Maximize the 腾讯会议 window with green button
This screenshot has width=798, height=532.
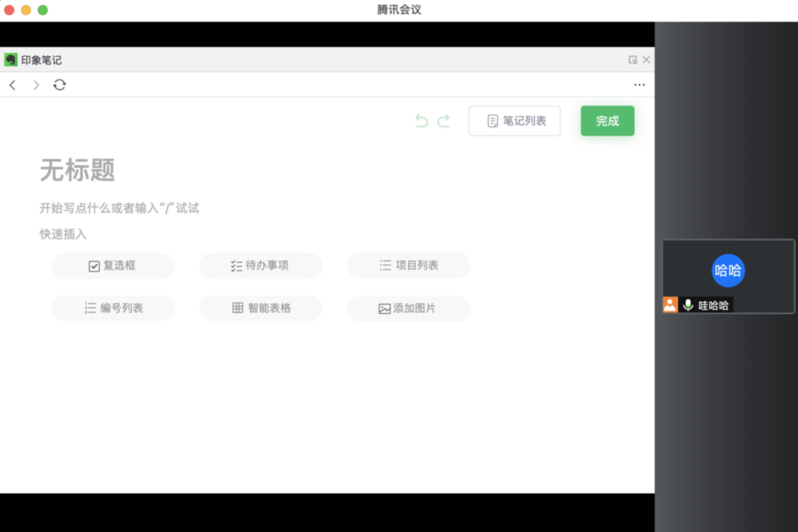coord(43,9)
